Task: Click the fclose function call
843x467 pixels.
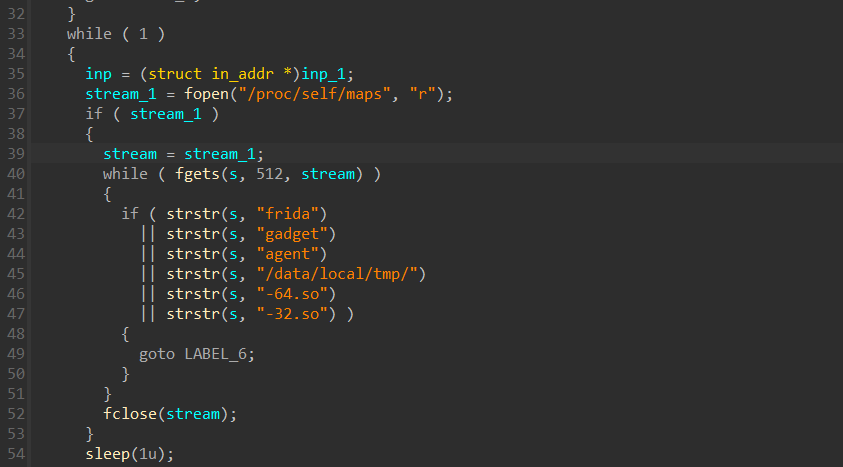Action: coord(130,414)
